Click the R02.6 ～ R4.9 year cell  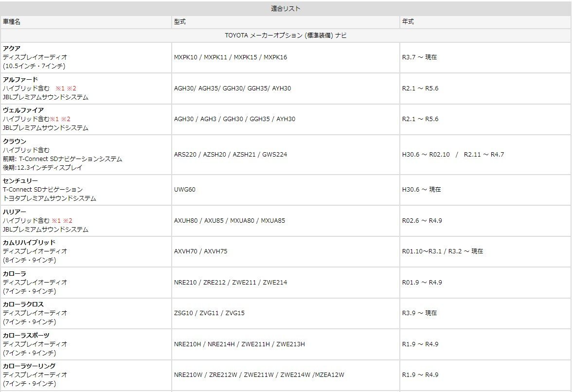[422, 220]
